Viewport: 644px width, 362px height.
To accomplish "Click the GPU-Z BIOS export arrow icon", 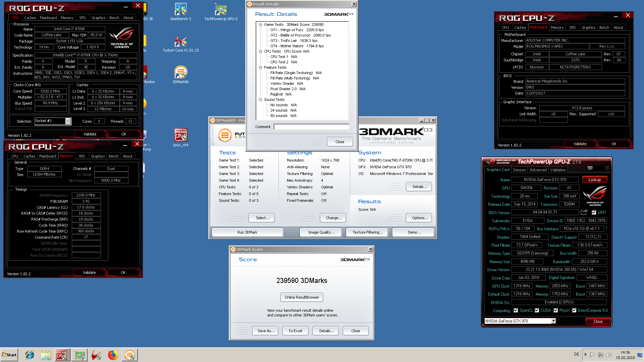I will tap(584, 212).
